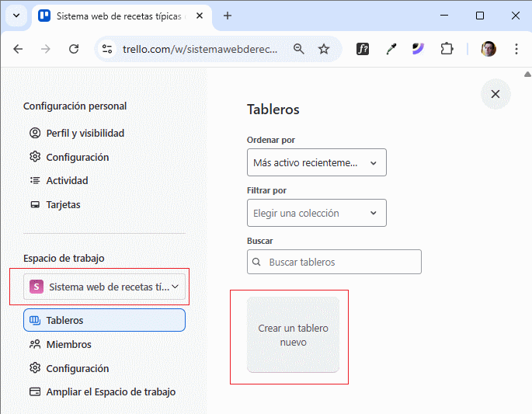
Task: Expand the tab search dropdown arrow
Action: click(x=16, y=16)
